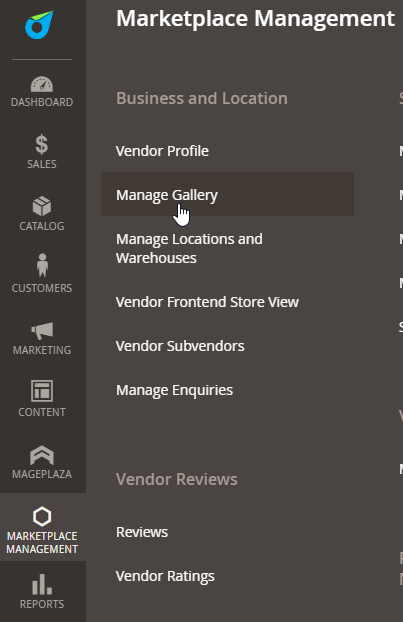Screen dimensions: 403x622
Task: Open the Mageplaza icon menu
Action: pyautogui.click(x=42, y=455)
